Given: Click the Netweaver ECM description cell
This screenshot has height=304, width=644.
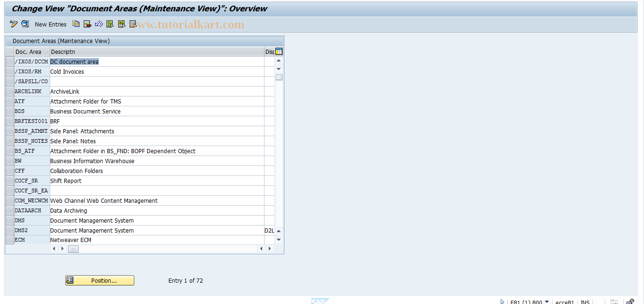Looking at the screenshot, I should coord(157,240).
